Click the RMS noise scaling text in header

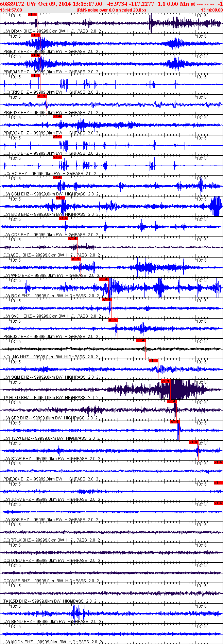coord(112,10)
